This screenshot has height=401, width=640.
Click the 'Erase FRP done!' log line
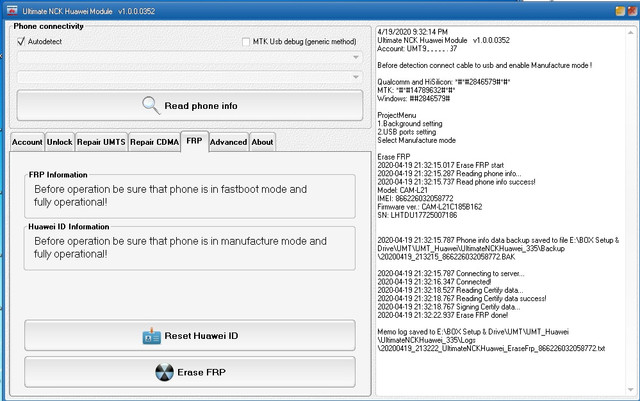tap(442, 315)
